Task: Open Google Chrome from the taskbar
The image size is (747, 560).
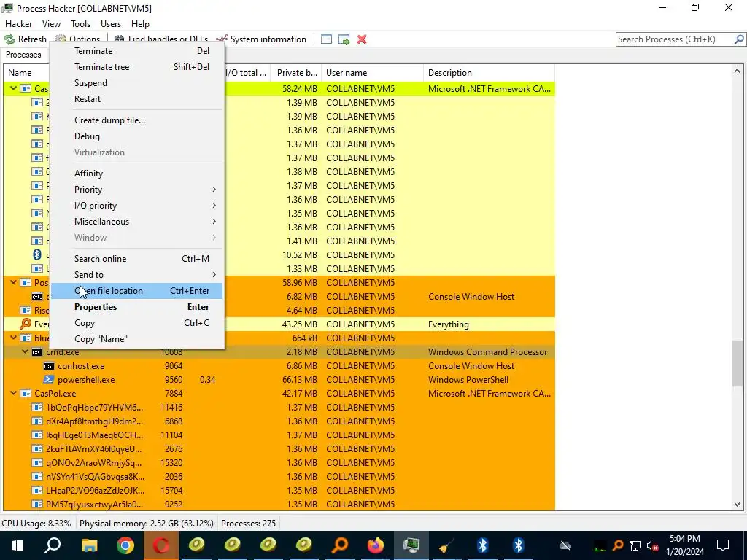Action: coord(125,545)
